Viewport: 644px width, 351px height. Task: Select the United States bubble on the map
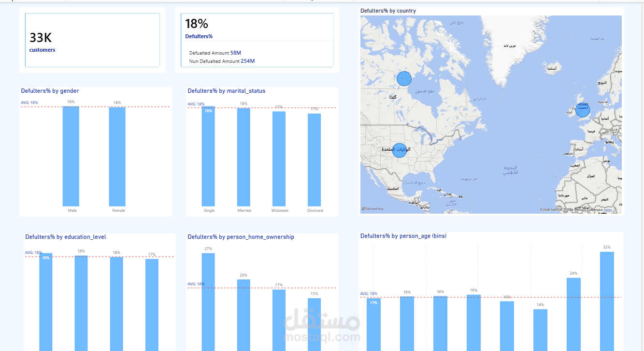pos(399,150)
